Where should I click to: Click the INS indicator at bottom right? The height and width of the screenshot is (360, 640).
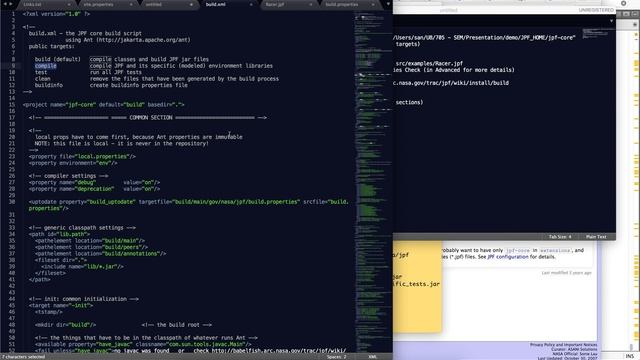(630, 356)
